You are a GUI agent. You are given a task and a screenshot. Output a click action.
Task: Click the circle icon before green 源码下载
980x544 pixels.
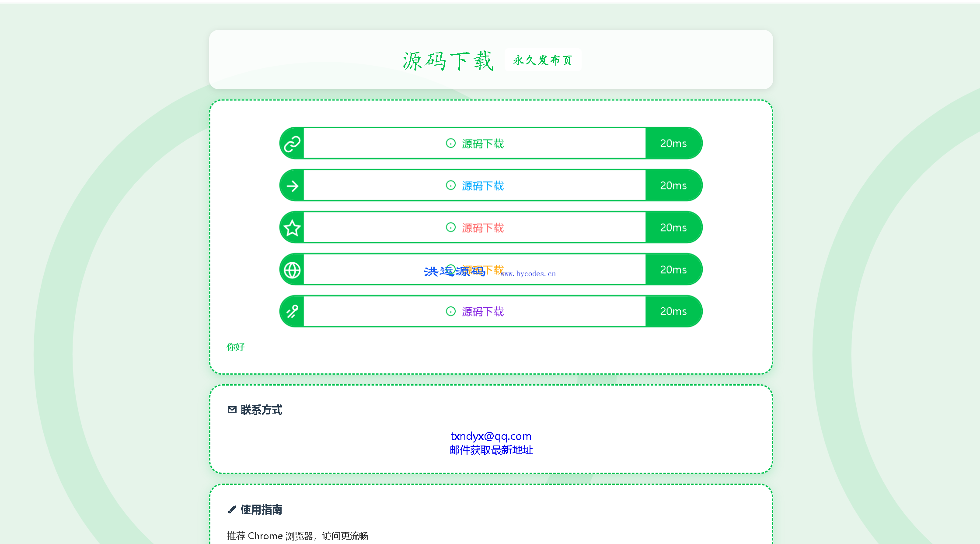tap(451, 143)
